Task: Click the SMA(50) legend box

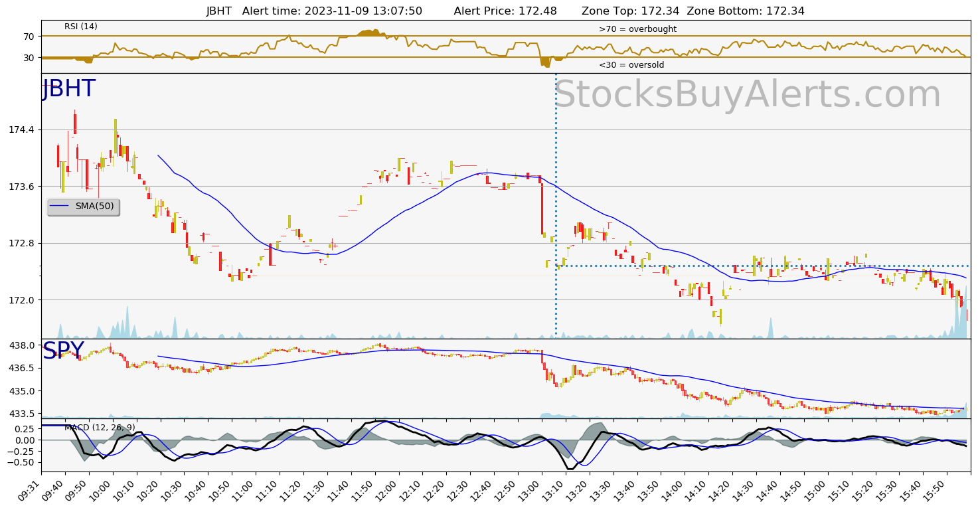Action: [83, 207]
